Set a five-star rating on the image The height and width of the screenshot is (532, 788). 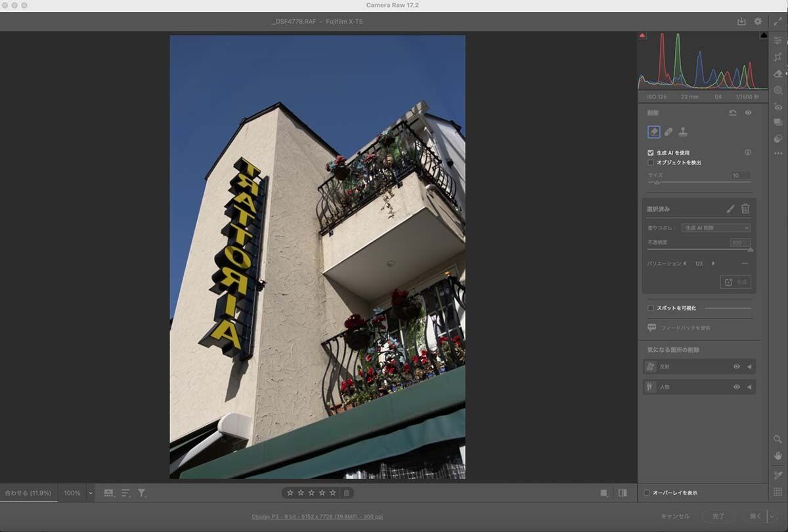332,493
